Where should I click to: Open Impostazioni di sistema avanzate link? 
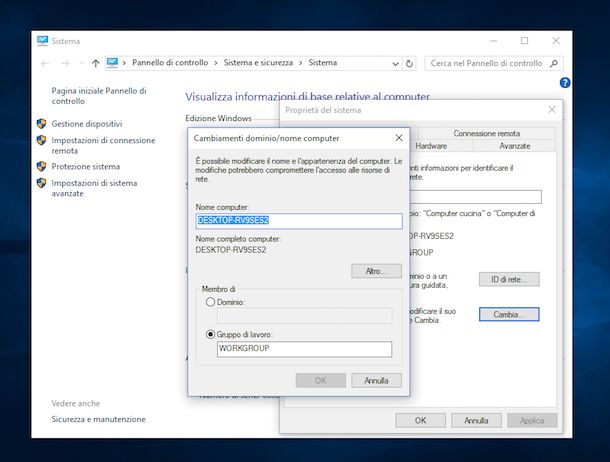[94, 188]
